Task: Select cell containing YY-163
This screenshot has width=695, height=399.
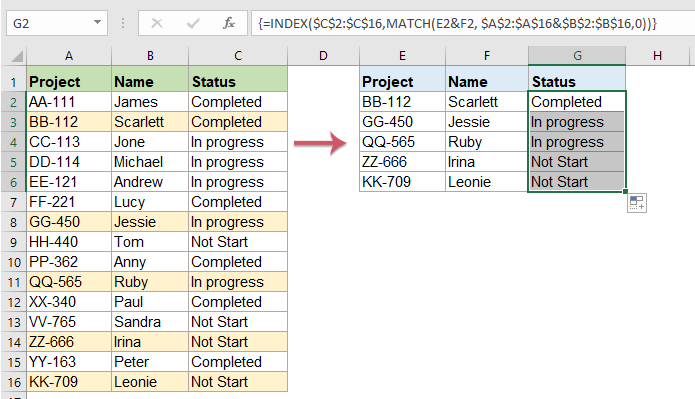Action: click(x=69, y=362)
